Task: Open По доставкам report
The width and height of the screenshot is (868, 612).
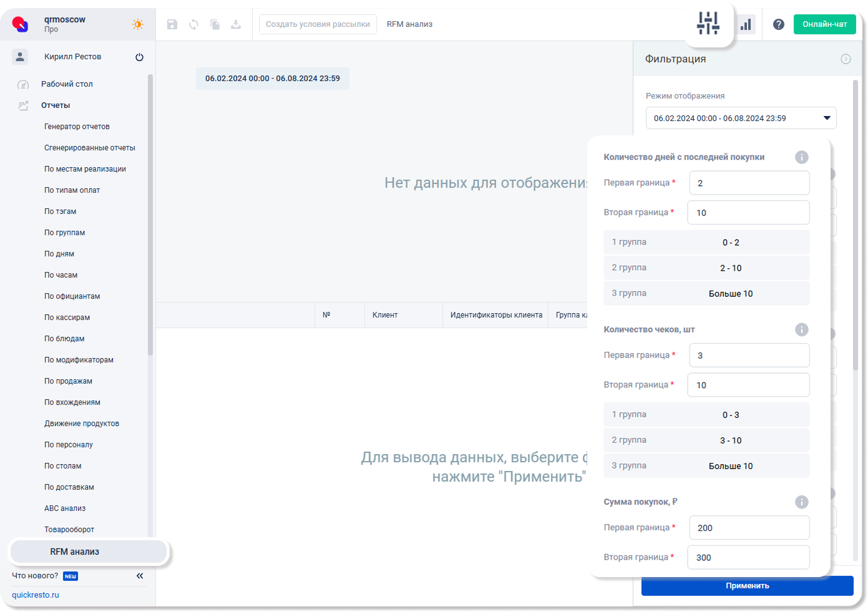Action: pyautogui.click(x=69, y=487)
